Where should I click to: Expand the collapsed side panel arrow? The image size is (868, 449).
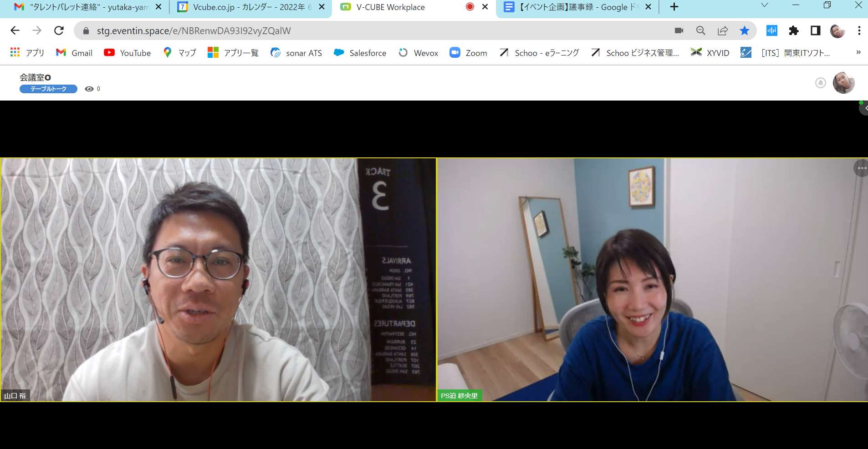(x=864, y=108)
